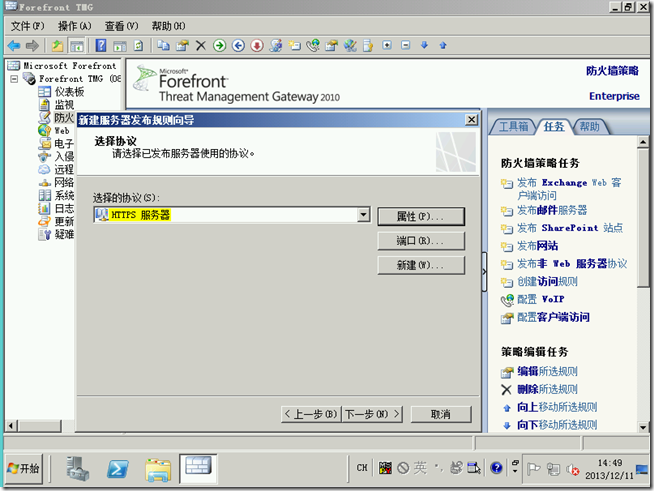Click the CH language indicator in taskbar
The height and width of the screenshot is (491, 654).
tap(362, 468)
